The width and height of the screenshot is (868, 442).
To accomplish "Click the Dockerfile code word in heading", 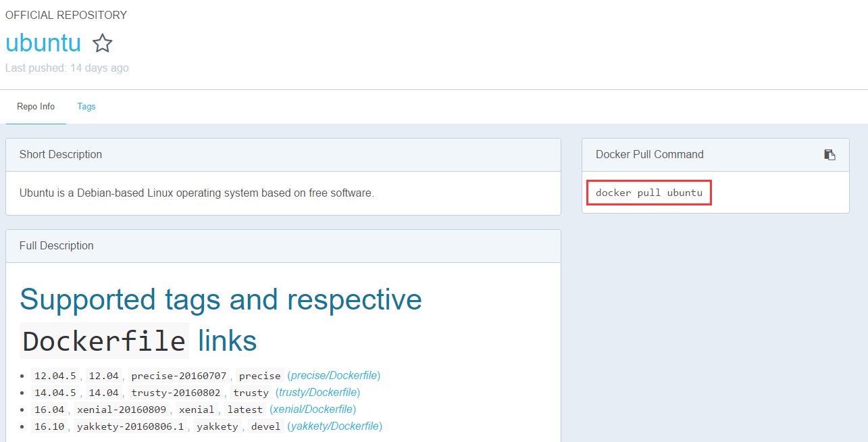I will click(104, 341).
